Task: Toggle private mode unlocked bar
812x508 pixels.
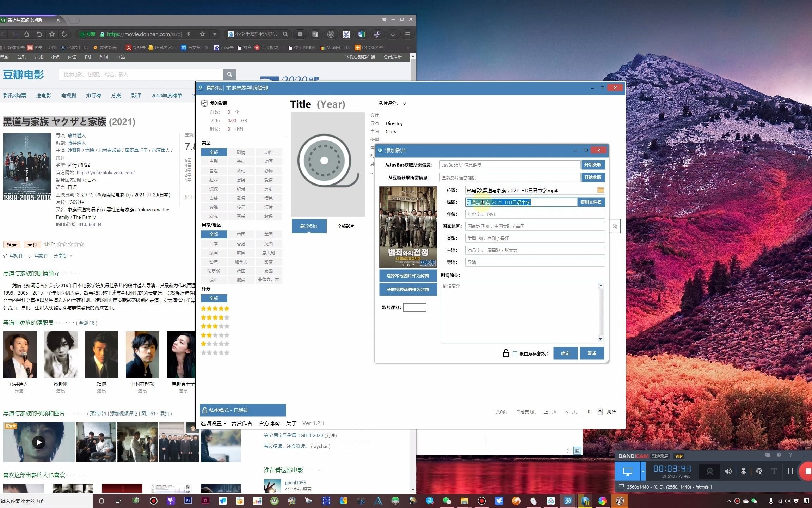Action: click(243, 410)
